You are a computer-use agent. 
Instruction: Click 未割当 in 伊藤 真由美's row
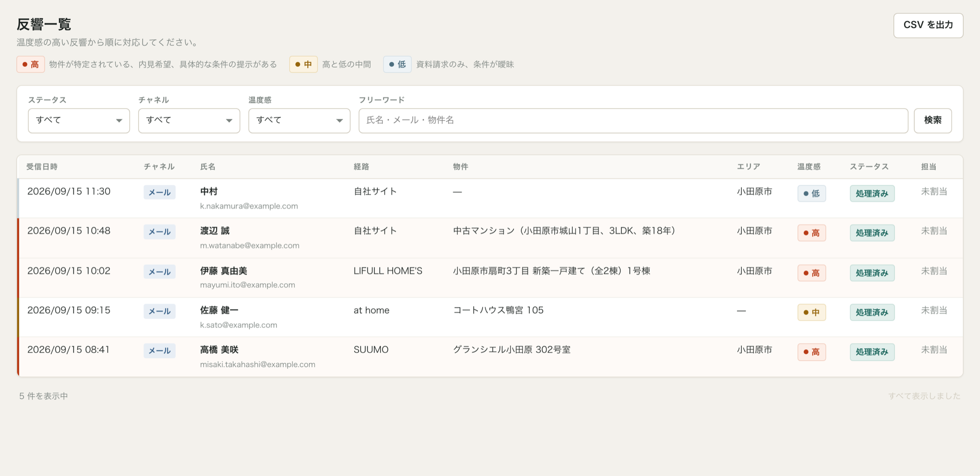tap(934, 271)
